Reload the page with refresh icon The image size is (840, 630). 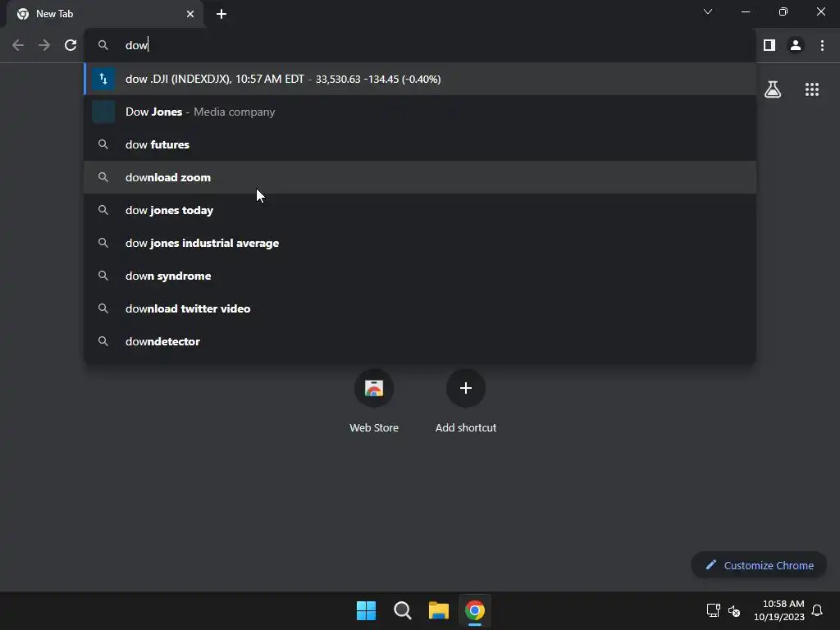pyautogui.click(x=71, y=45)
